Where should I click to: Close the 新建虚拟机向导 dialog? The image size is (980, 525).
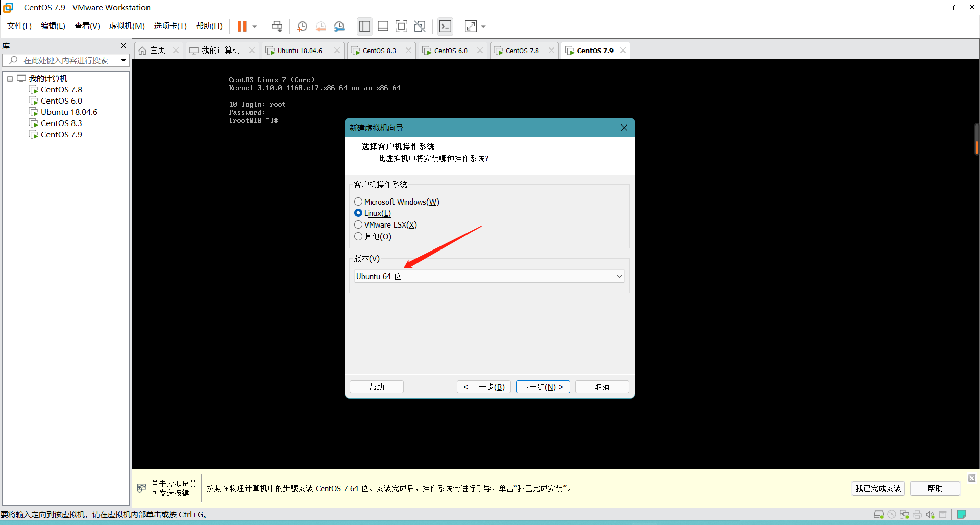624,128
